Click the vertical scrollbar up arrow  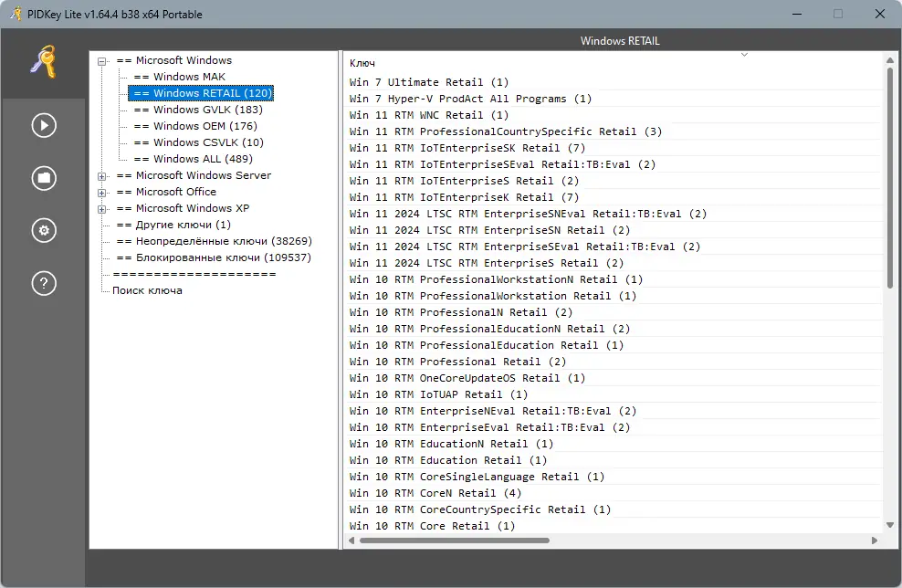point(890,60)
